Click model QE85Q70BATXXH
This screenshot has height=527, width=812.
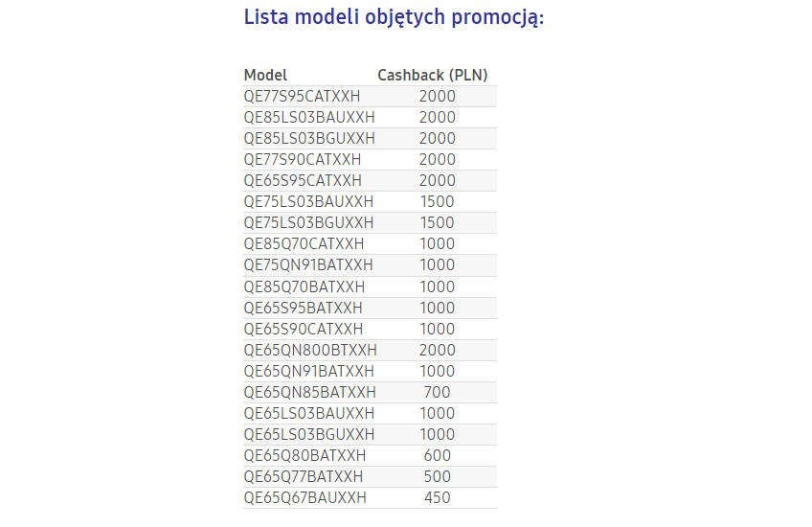pyautogui.click(x=304, y=287)
